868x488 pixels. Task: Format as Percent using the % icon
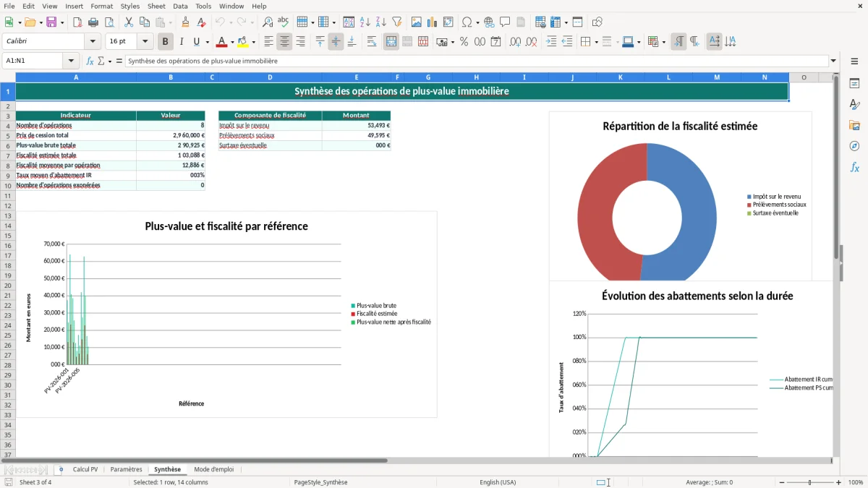click(x=464, y=41)
